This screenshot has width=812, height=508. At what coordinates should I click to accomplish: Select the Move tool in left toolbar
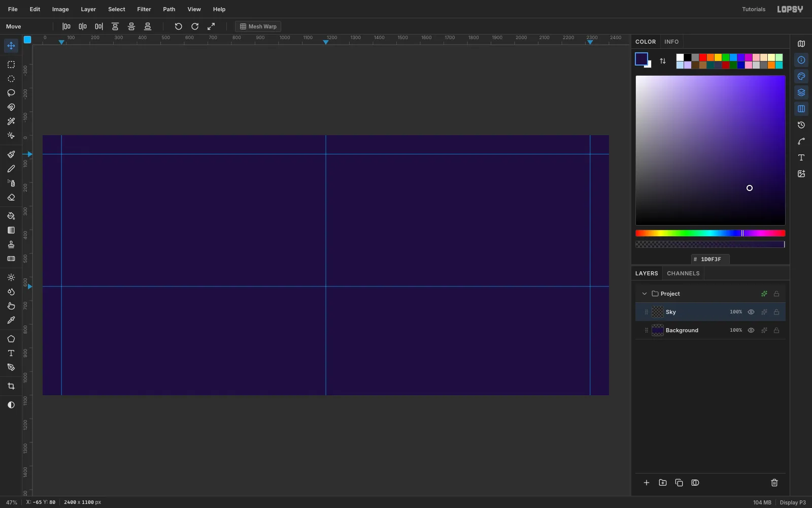tap(11, 46)
